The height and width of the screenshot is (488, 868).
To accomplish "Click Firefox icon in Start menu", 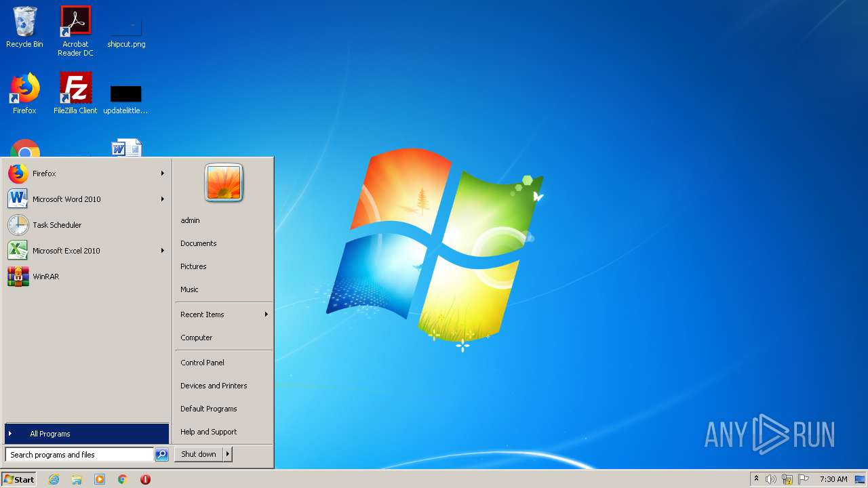I will [x=18, y=174].
